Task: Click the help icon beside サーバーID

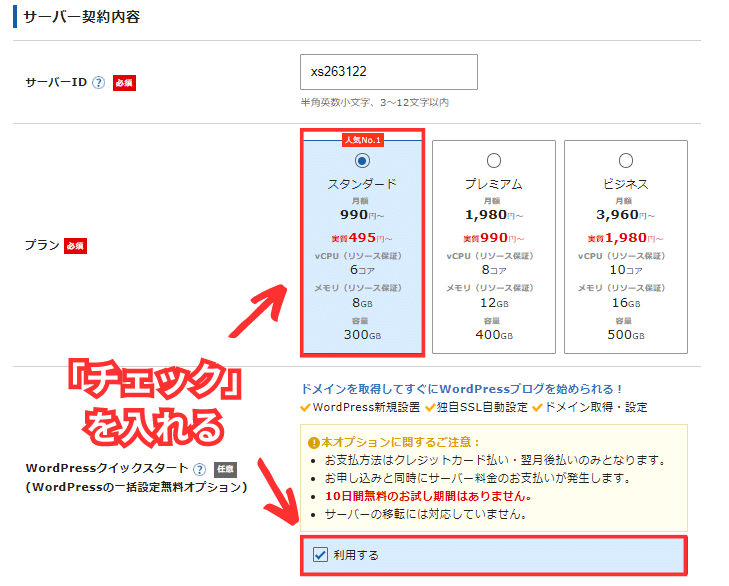Action: coord(98,83)
